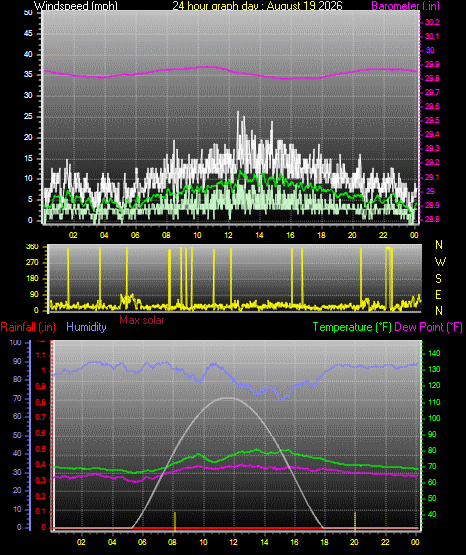The image size is (466, 555).
Task: Select the "E" compass label
Action: pyautogui.click(x=438, y=295)
